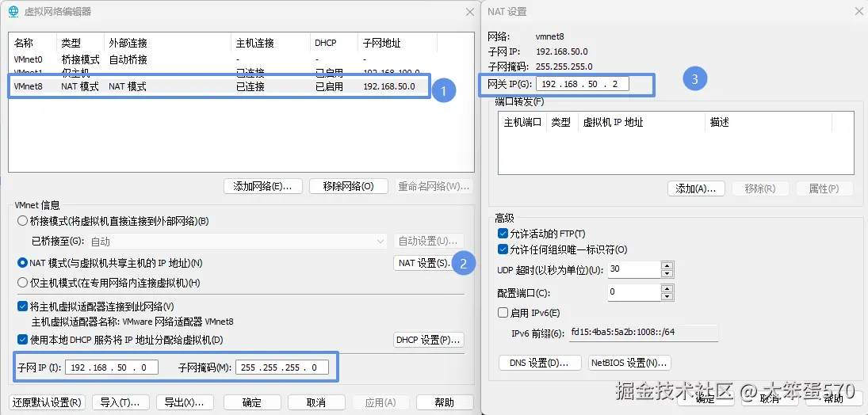Viewport: 868px width, 415px height.
Task: Click 还原默认设置(R) button
Action: coord(47,402)
